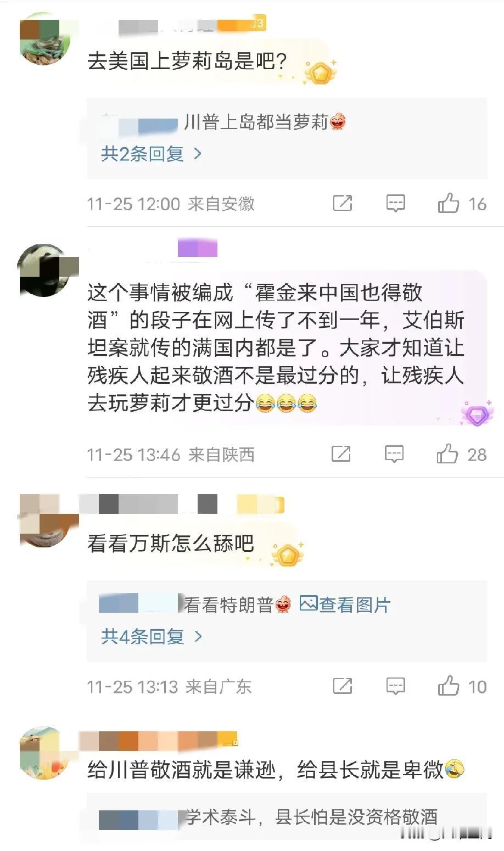Tap the gold badge beside 看看万斯怎么舔吧

[287, 555]
